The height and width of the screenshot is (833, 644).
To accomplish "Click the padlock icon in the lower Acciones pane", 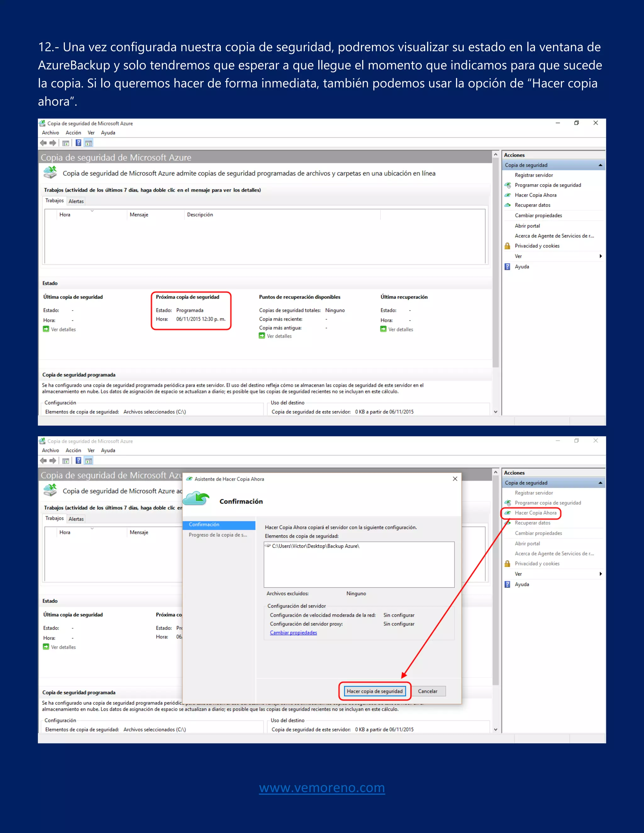I will 508,564.
